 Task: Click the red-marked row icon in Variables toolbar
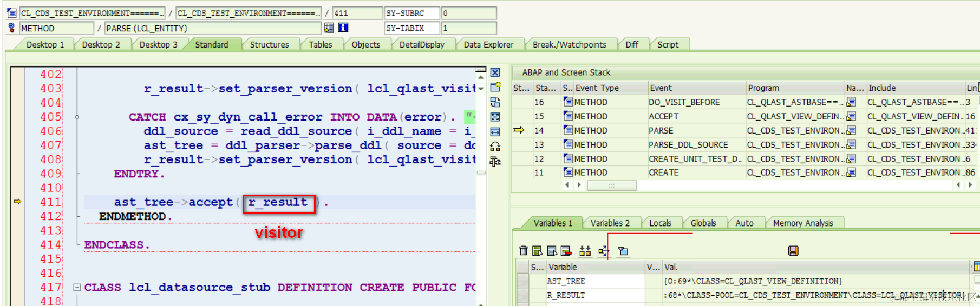click(566, 251)
